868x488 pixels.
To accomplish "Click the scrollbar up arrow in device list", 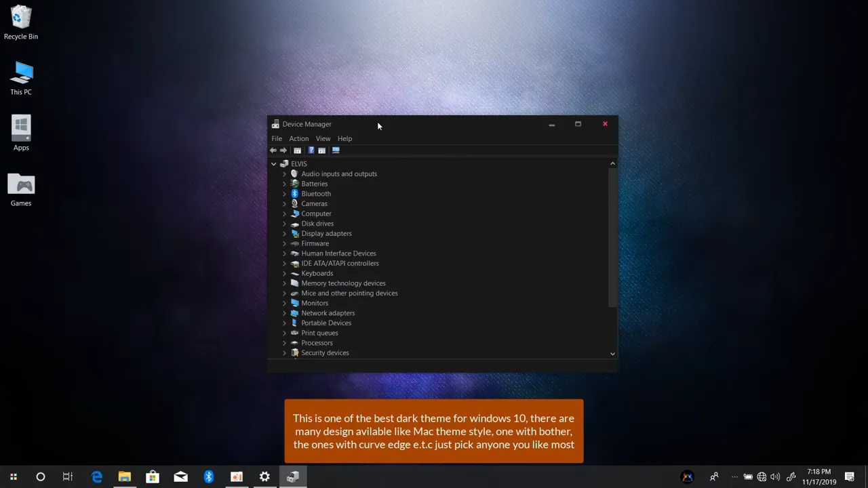I will point(612,163).
